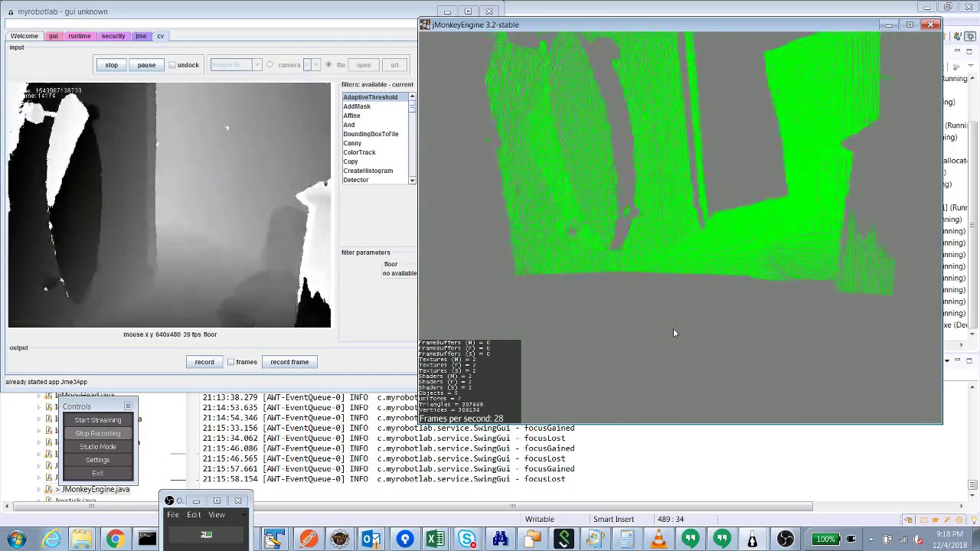The image size is (980, 551).
Task: Click the url button
Action: coord(394,65)
